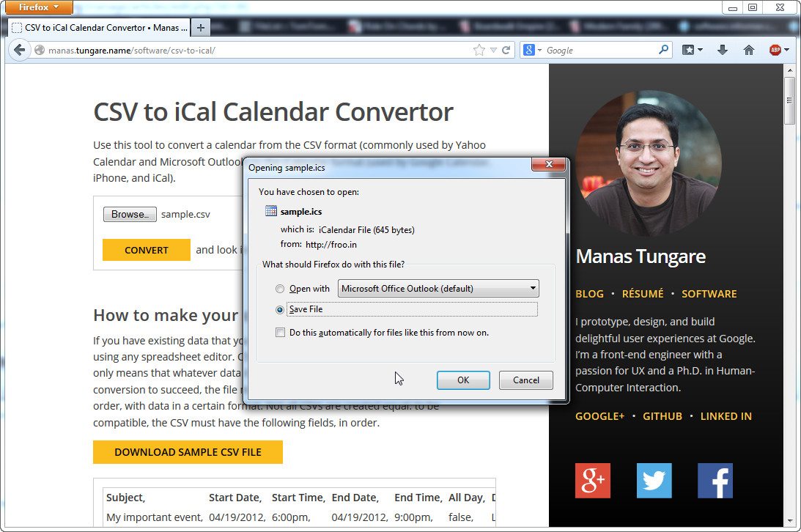Open the LINKED IN link

726,416
